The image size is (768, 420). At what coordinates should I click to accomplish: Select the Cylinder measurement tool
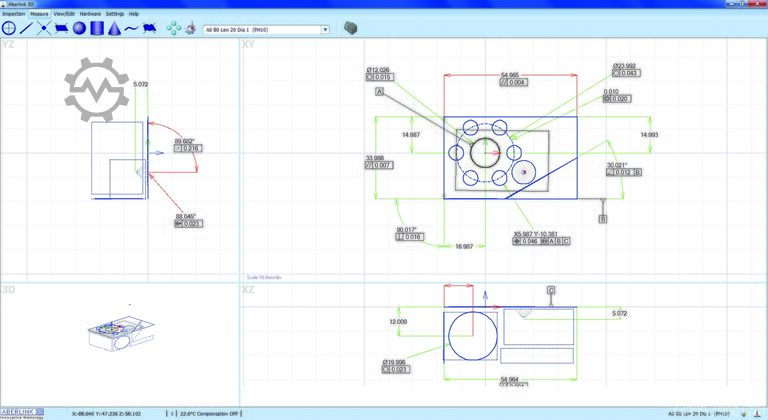point(97,29)
